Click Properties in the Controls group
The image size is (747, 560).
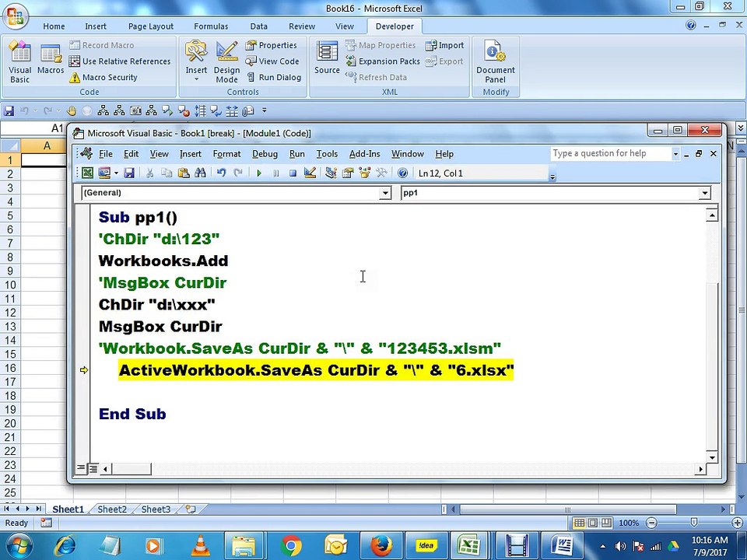271,45
